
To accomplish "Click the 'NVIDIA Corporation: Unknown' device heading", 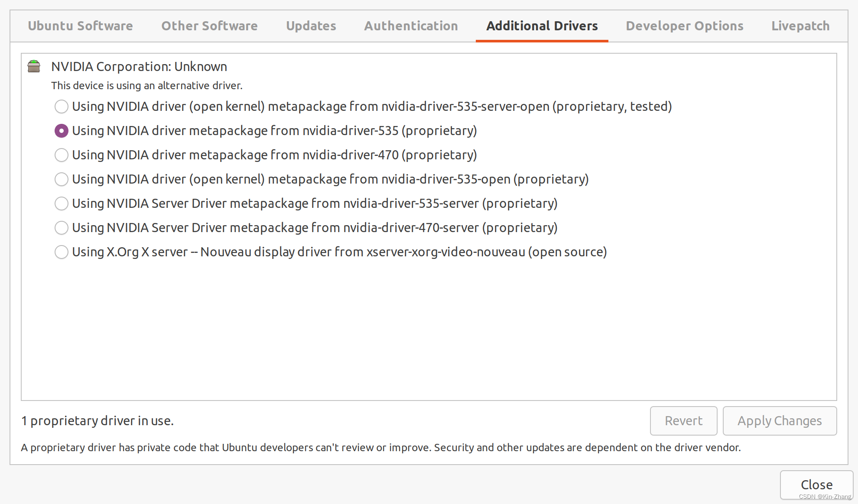I will [139, 67].
